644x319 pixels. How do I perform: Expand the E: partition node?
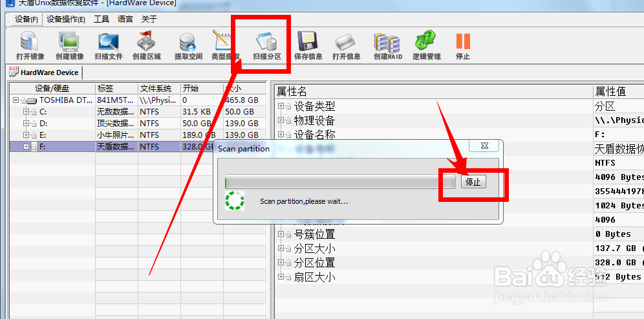[27, 135]
